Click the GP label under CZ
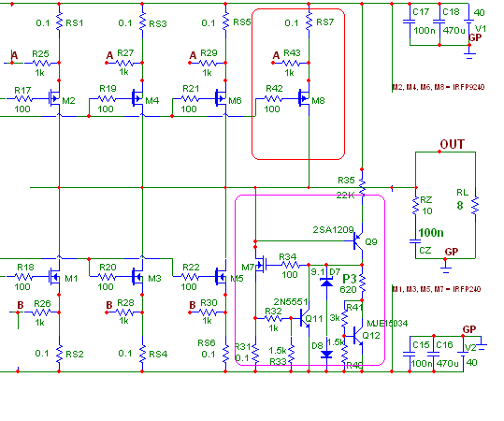The image size is (504, 421). coord(452,252)
